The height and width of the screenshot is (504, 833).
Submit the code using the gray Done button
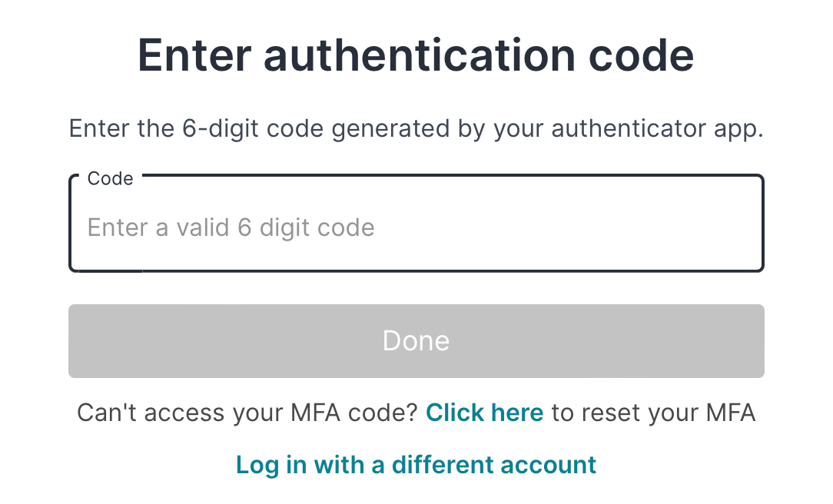(416, 341)
